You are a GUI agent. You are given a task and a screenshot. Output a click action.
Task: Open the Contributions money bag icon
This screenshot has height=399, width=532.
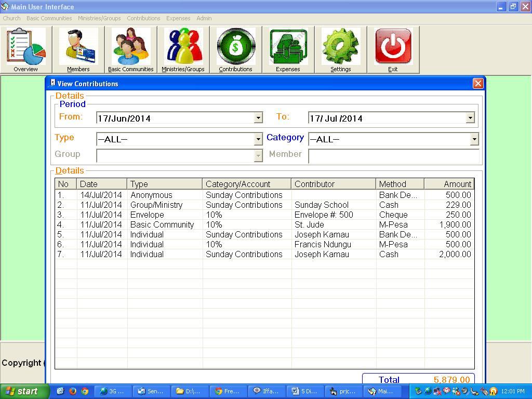pos(236,47)
